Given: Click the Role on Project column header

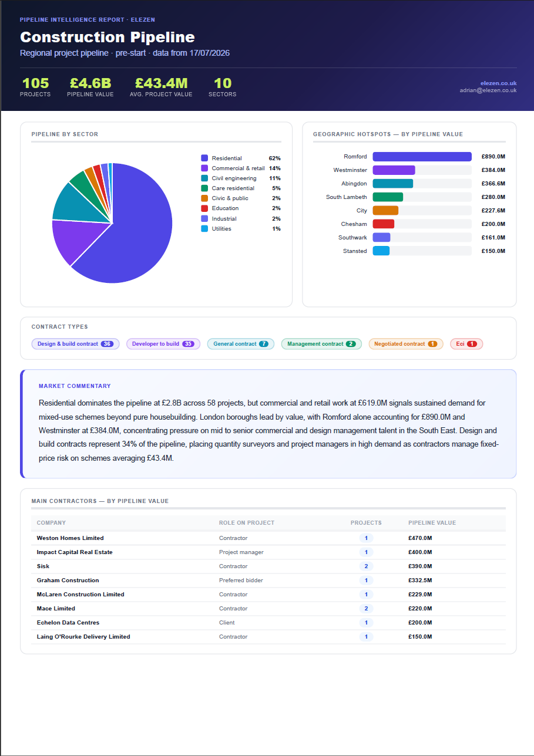Looking at the screenshot, I should point(247,523).
